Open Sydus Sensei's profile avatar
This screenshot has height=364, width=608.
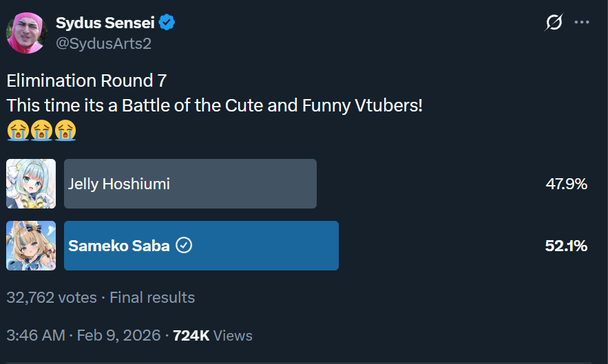tap(26, 32)
